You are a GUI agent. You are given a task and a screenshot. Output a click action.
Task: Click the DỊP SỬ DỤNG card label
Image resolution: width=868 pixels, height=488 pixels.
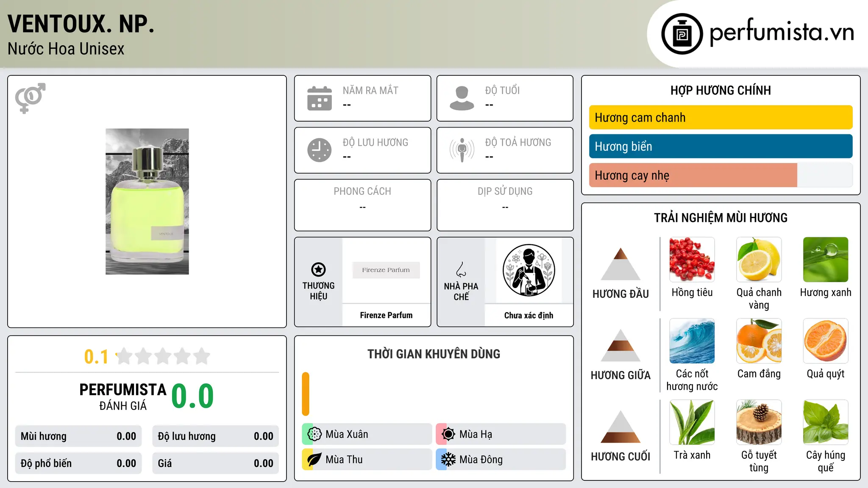coord(505,191)
